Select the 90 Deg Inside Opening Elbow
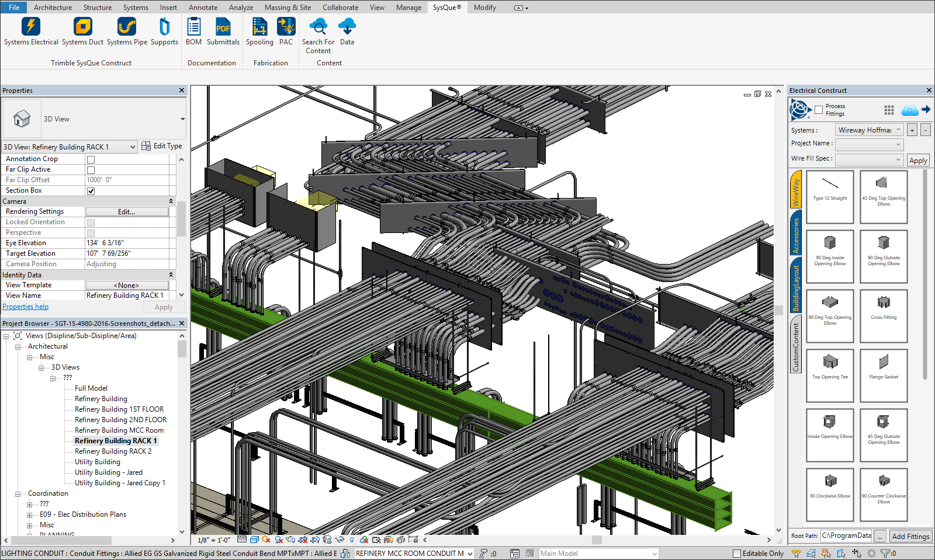The width and height of the screenshot is (935, 560). (830, 256)
